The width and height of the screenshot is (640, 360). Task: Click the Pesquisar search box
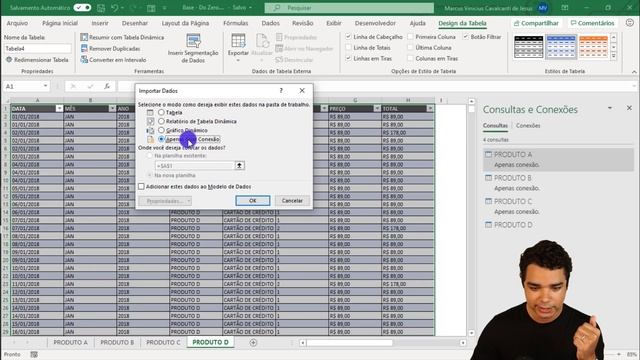coord(349,8)
